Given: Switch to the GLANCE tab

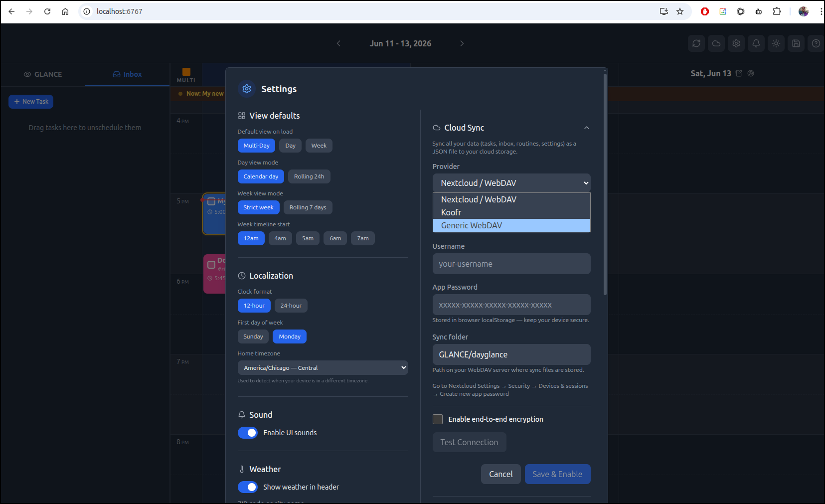Looking at the screenshot, I should pos(43,74).
